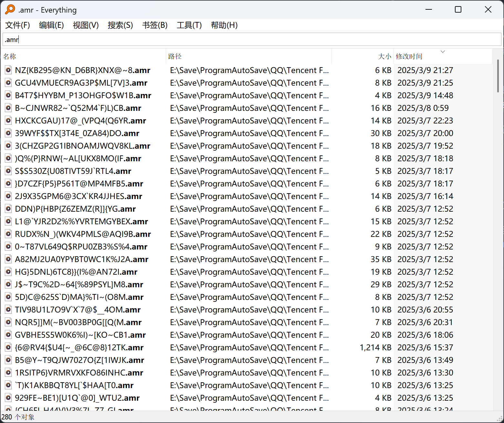The height and width of the screenshot is (423, 504).
Task: Click modified time 2025/3/7 22:23
Action: pos(425,121)
